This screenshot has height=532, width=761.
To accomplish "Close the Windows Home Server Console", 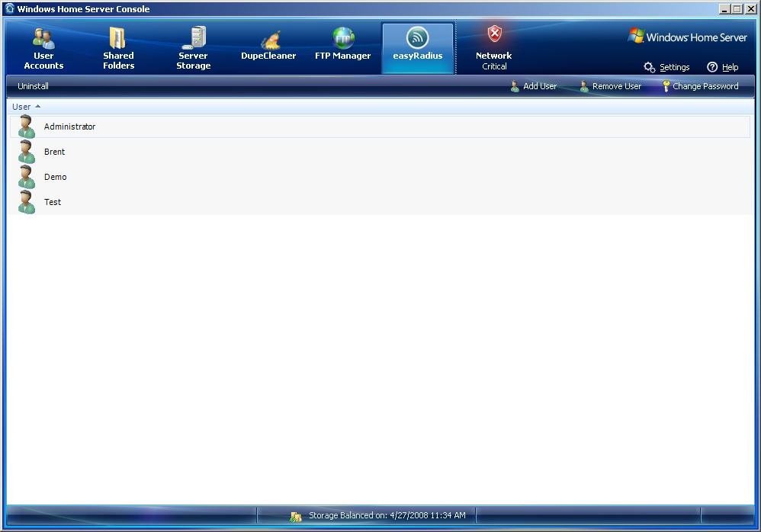I will 750,8.
